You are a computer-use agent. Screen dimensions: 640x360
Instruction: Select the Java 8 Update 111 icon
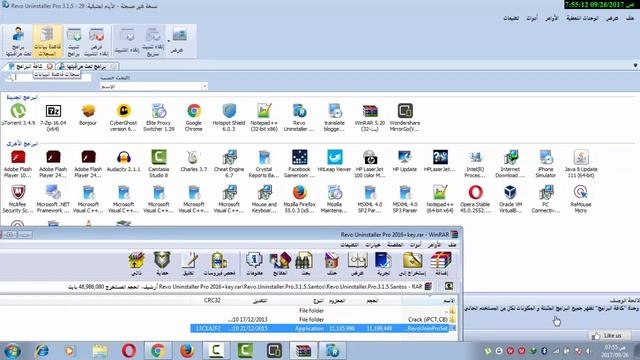pos(581,164)
